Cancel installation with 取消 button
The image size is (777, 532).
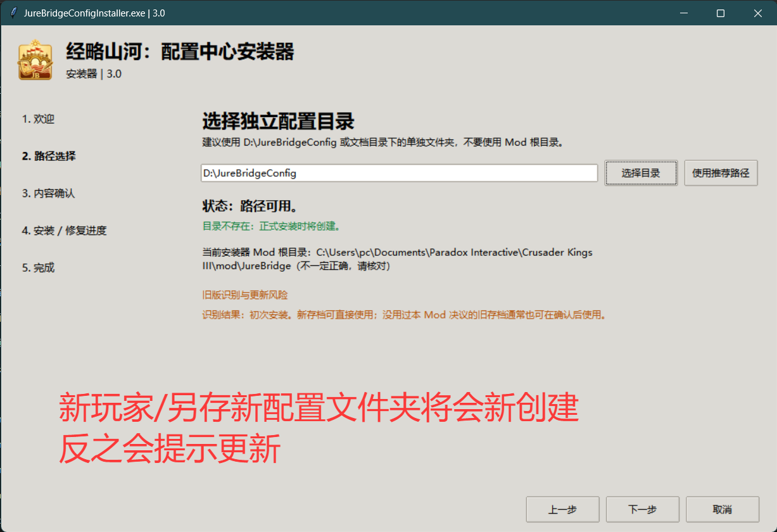[722, 510]
